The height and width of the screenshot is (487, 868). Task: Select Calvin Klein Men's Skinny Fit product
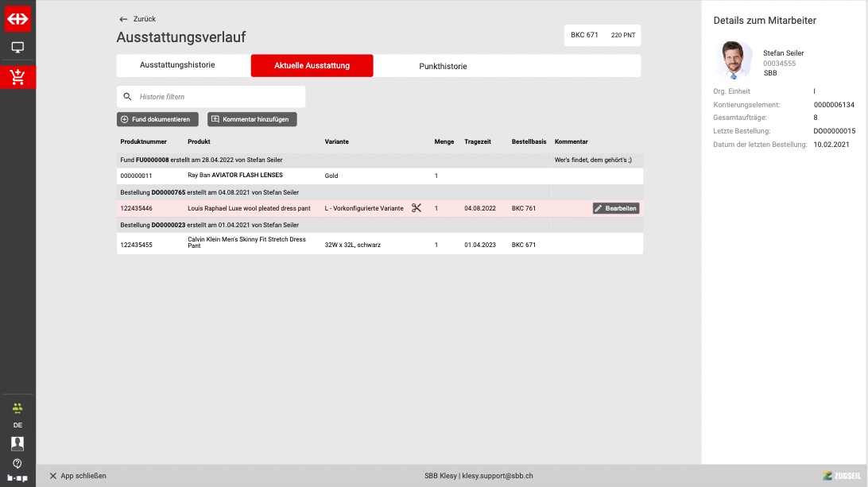(x=246, y=242)
